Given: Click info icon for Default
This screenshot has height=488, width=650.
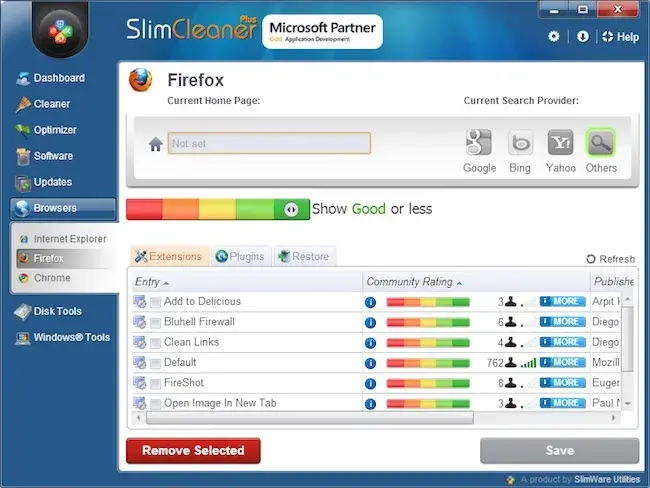Looking at the screenshot, I should pos(370,363).
